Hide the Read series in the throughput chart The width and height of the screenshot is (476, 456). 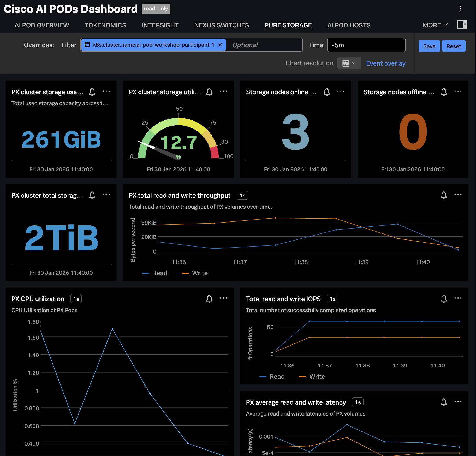tap(160, 273)
